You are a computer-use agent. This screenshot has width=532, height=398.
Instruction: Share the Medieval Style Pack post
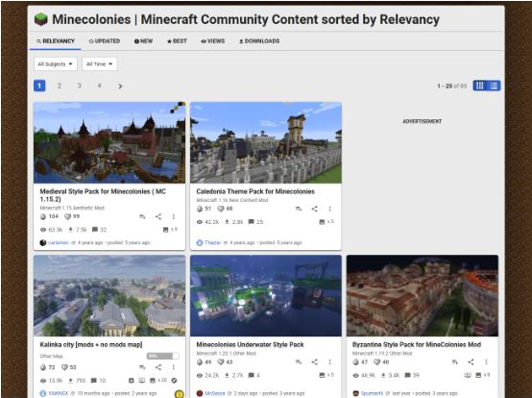click(x=158, y=216)
